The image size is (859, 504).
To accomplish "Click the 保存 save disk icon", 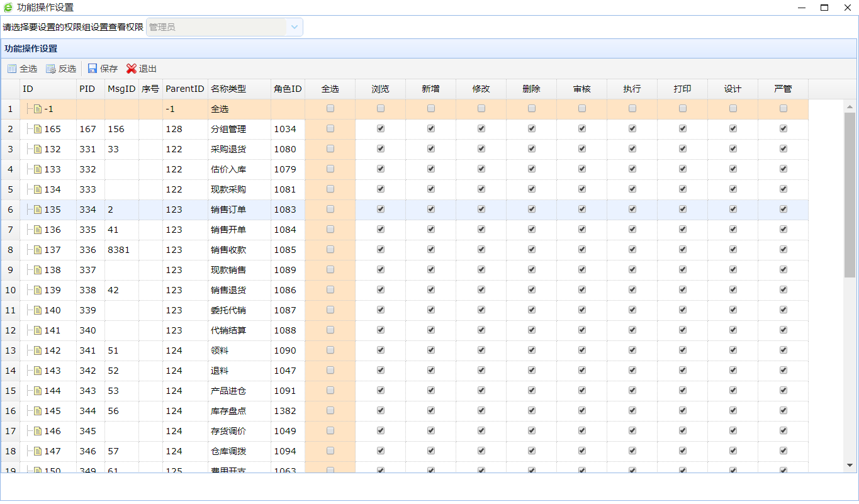I will [x=93, y=69].
